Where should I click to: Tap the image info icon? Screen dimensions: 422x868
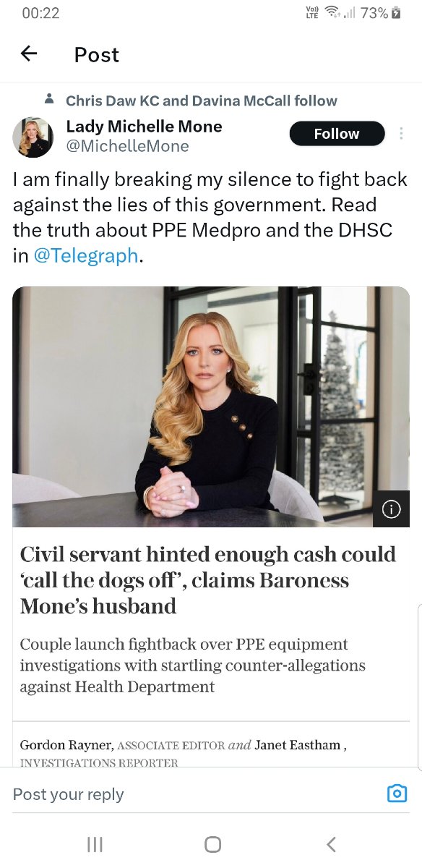(391, 509)
